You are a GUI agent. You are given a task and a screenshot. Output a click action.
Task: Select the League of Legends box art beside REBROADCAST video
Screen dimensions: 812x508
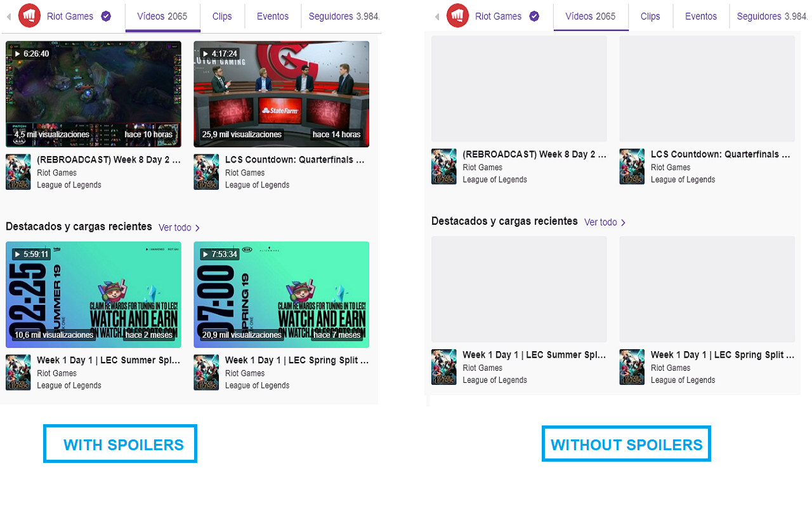pos(18,171)
